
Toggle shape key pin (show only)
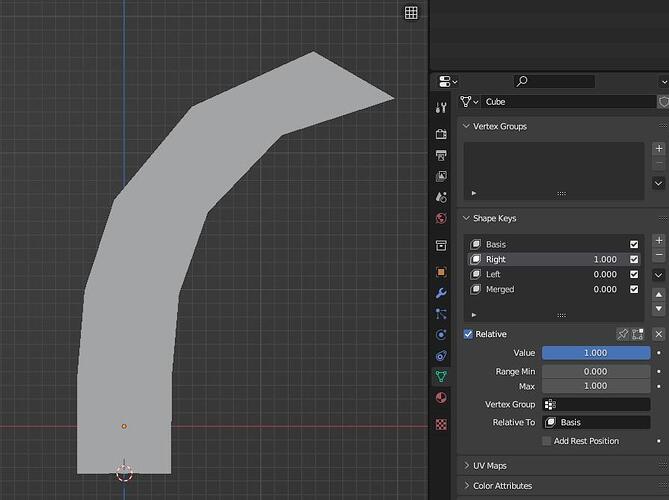point(623,334)
